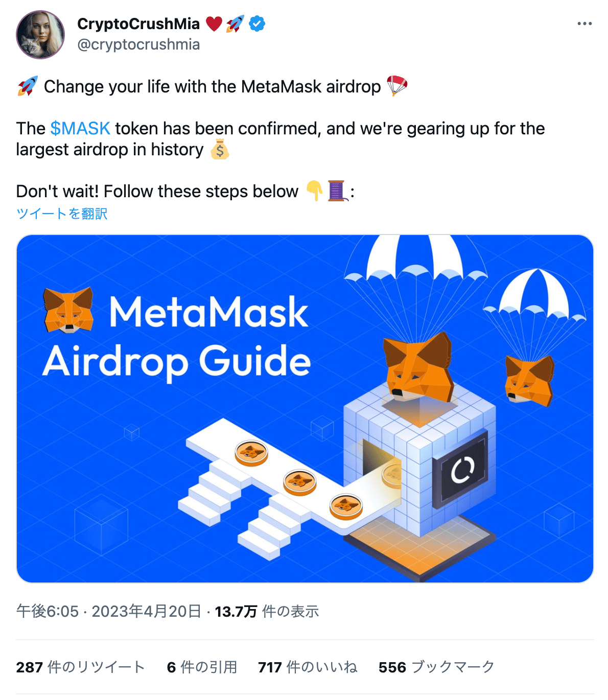Open the 717 件のいいね likes list
Screen dimensions: 608x700
click(308, 667)
